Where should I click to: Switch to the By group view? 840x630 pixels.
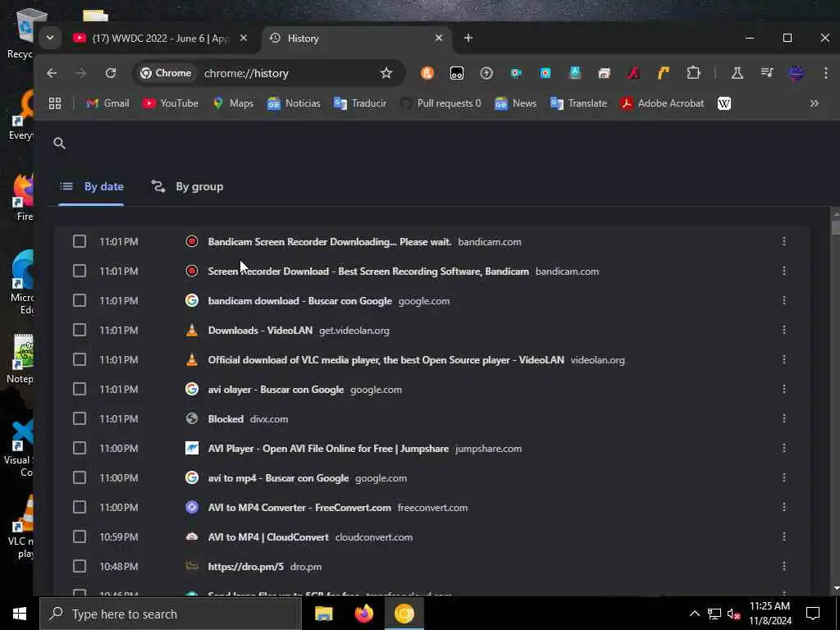(188, 187)
